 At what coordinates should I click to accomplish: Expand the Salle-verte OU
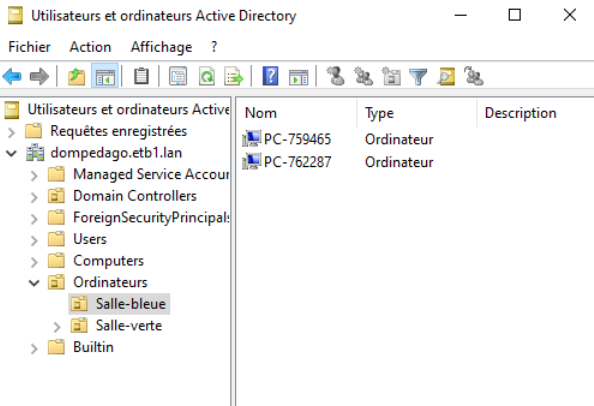tap(57, 326)
